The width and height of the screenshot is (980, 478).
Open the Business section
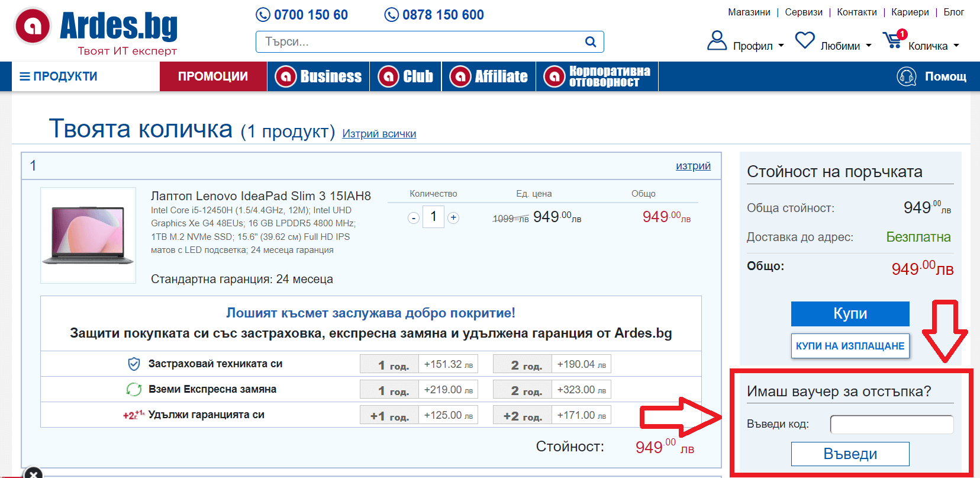pyautogui.click(x=318, y=76)
